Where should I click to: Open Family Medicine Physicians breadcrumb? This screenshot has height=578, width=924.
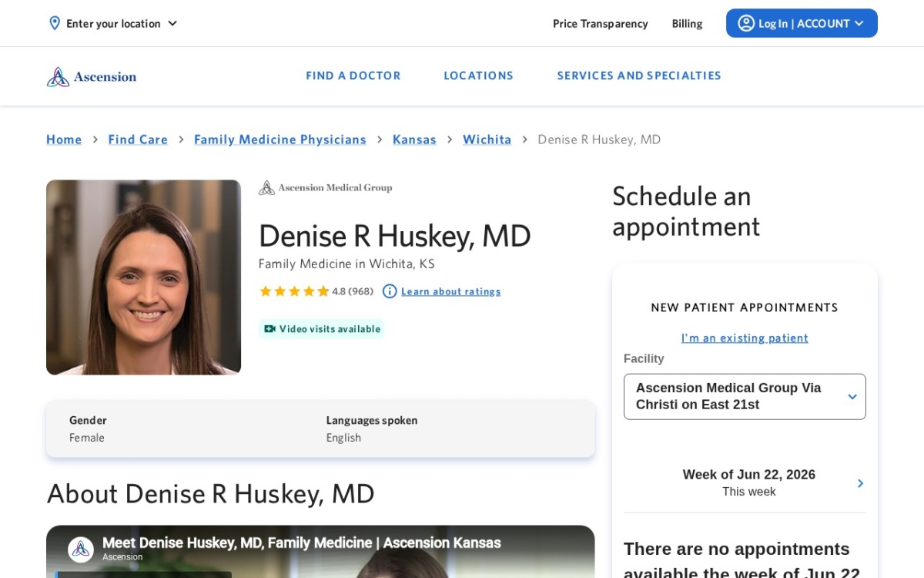[x=280, y=139]
